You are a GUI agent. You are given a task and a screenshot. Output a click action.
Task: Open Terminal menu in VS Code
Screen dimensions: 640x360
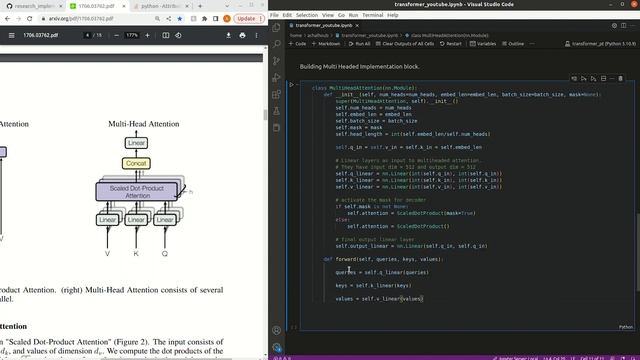[373, 15]
